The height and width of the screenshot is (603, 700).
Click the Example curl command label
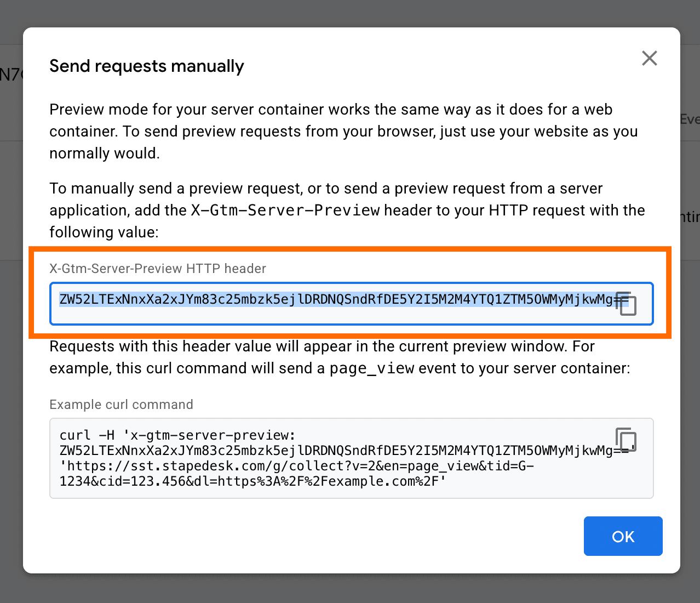pos(121,405)
